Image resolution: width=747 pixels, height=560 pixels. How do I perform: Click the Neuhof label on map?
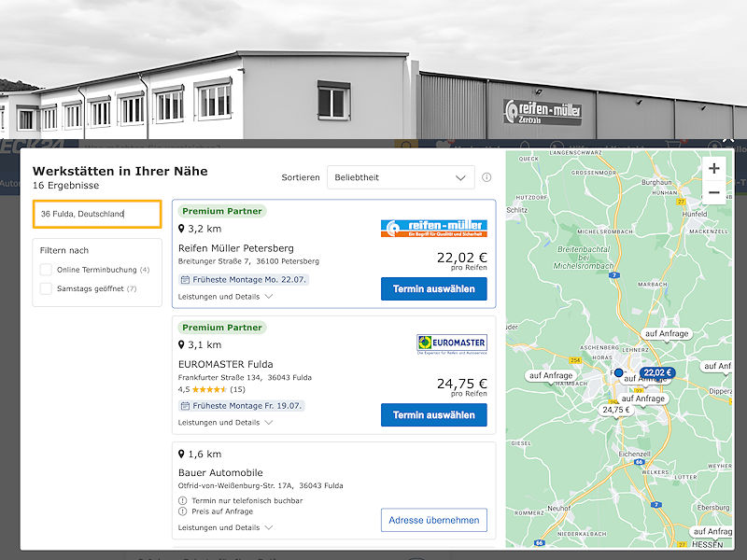558,508
